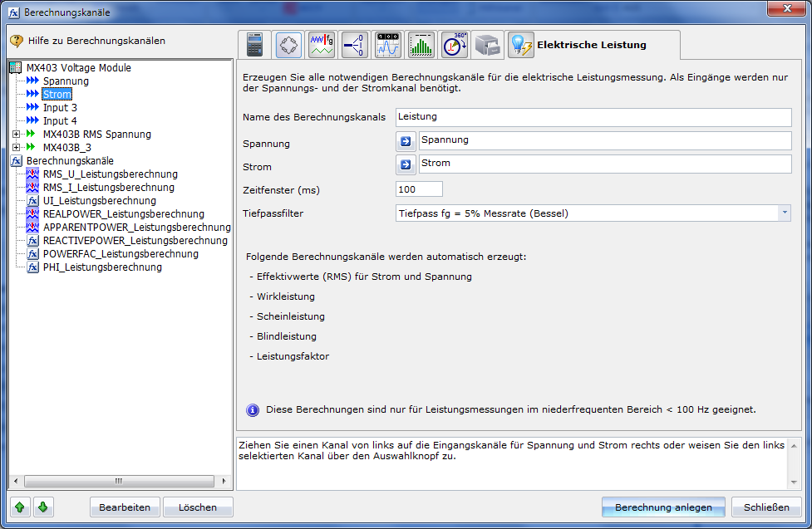Open the 360° rotation angle tab

point(454,45)
